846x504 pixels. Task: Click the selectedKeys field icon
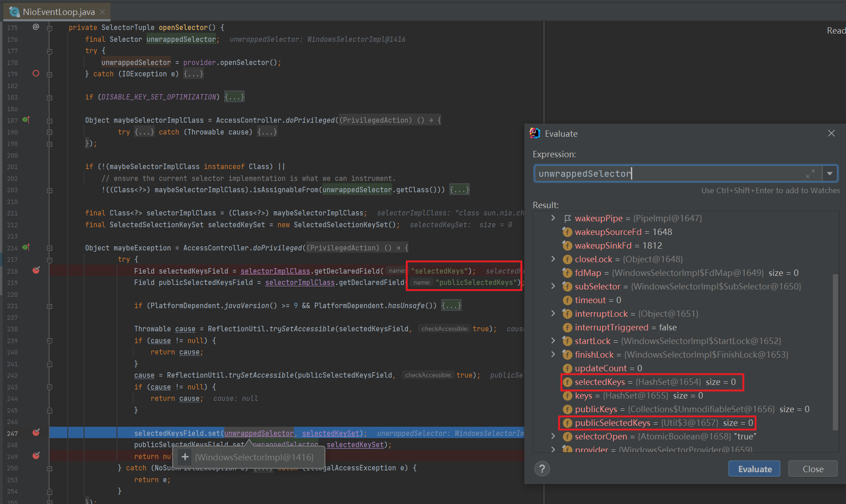pos(567,382)
